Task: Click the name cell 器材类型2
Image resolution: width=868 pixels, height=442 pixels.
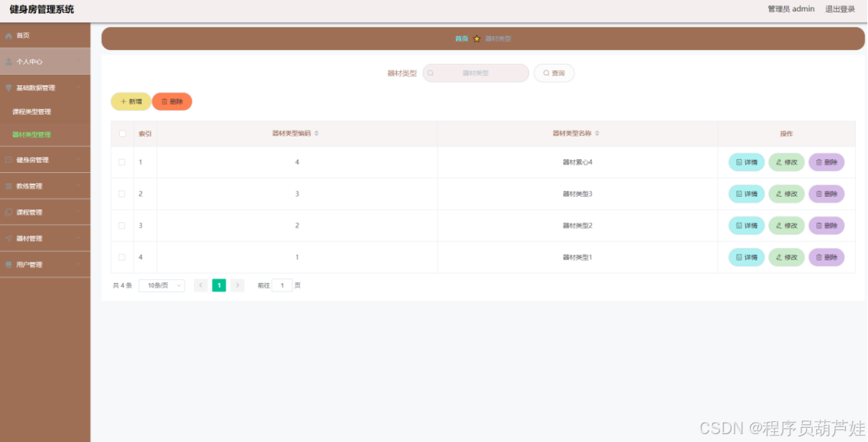Action: [x=577, y=225]
